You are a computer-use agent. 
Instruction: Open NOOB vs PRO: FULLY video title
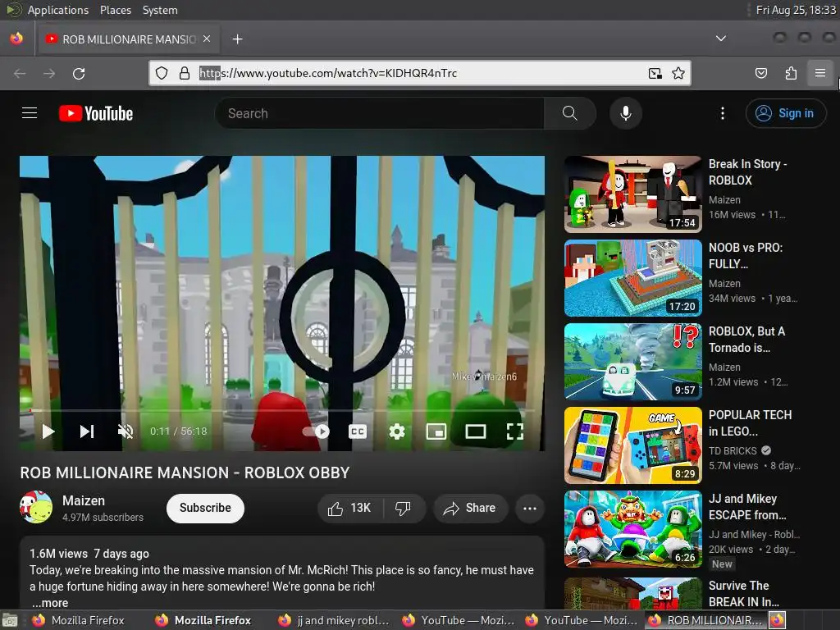click(x=746, y=256)
